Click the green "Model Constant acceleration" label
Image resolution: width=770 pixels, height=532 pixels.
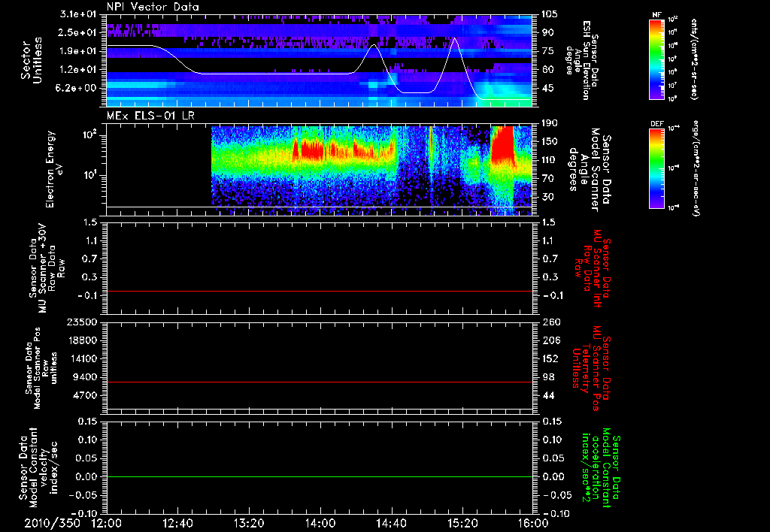(600, 468)
